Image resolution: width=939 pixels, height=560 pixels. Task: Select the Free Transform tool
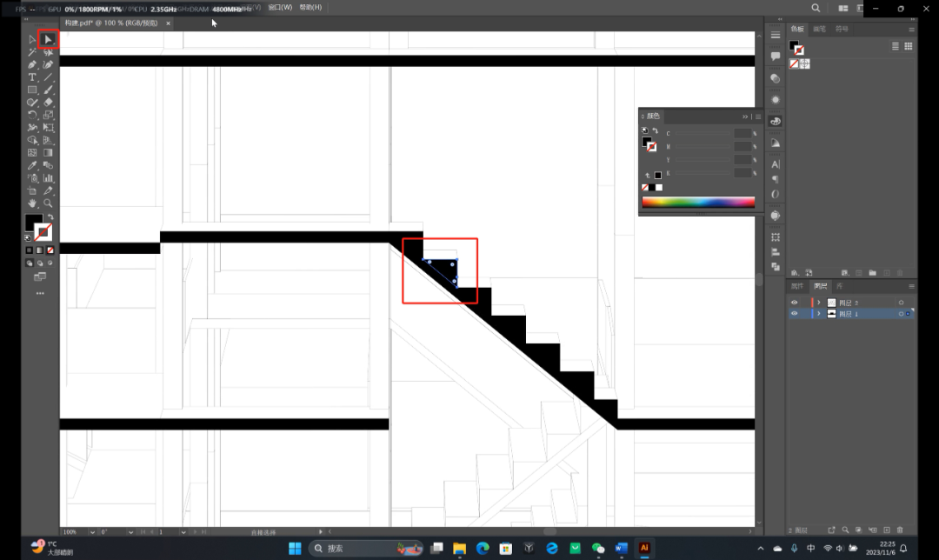click(x=49, y=128)
